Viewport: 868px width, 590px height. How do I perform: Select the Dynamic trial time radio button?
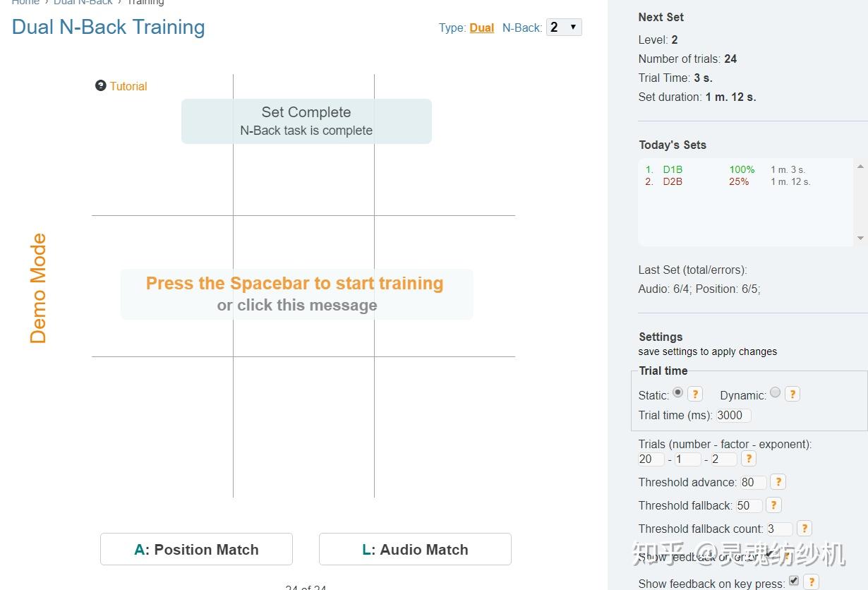[775, 392]
